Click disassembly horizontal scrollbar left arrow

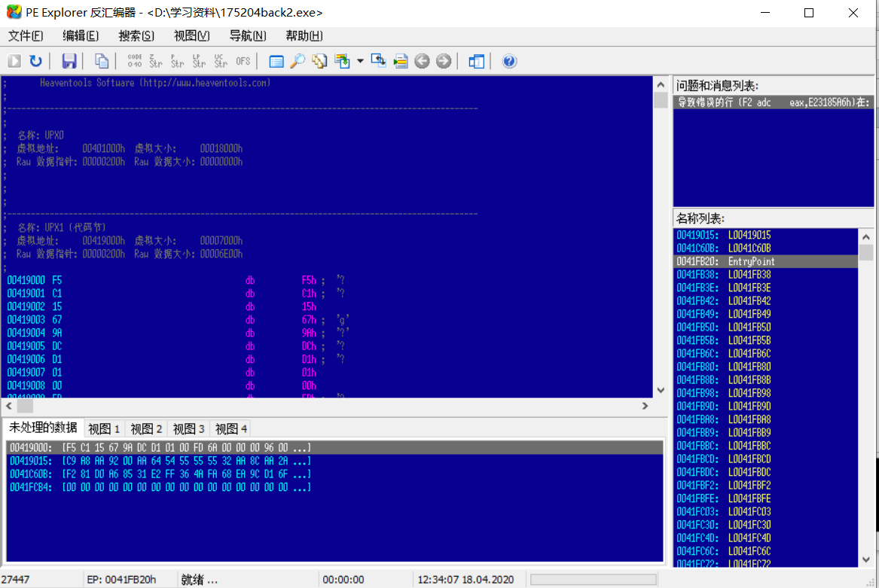pos(9,405)
